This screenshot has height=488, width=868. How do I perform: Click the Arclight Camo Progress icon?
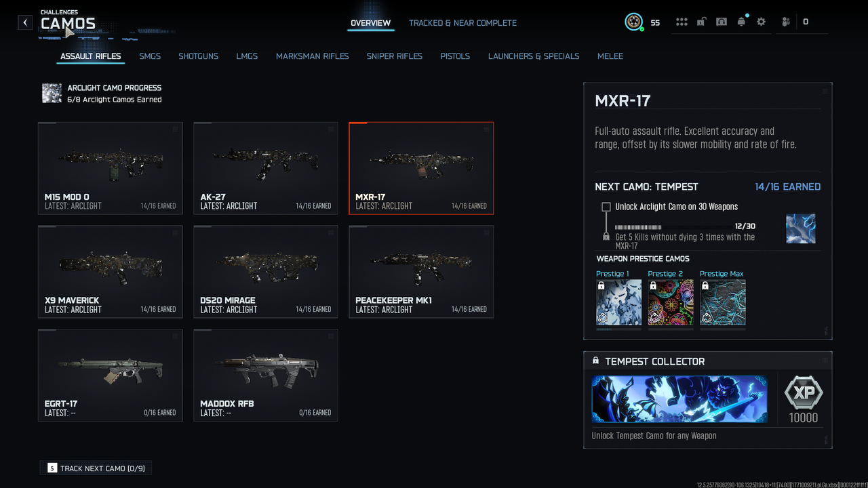coord(52,94)
